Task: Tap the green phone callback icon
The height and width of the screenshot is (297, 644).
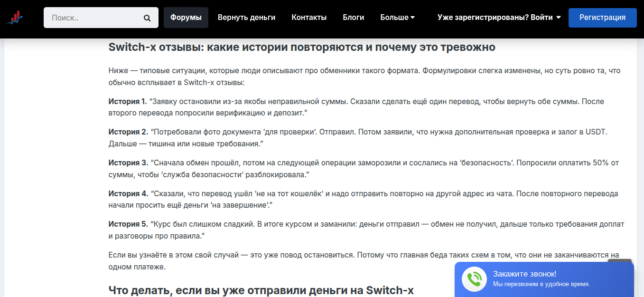Action: [474, 279]
